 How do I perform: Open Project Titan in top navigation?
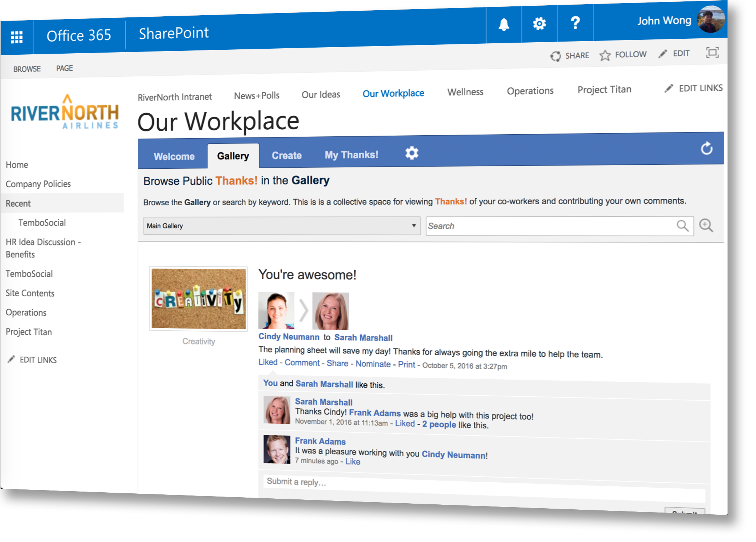(x=604, y=90)
